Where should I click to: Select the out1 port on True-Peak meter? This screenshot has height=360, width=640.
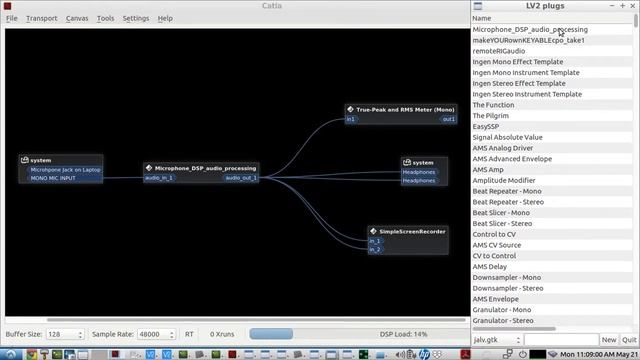click(x=448, y=119)
